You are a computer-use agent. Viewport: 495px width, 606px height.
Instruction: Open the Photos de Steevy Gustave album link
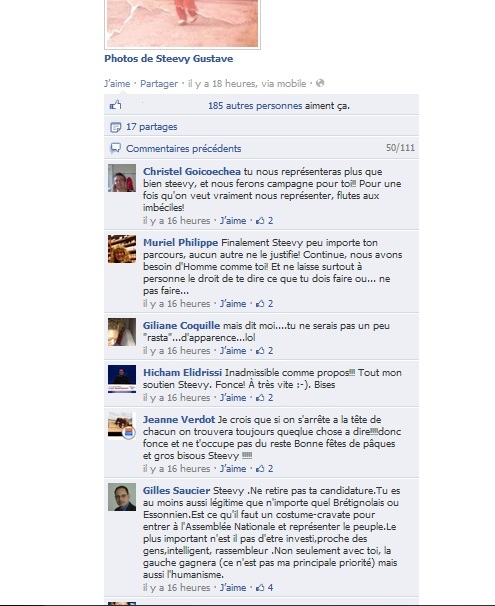point(168,59)
